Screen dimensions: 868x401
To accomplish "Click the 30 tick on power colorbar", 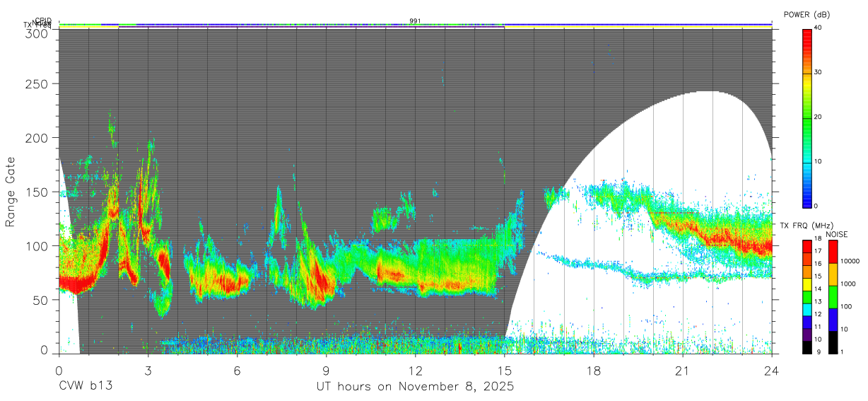I will [x=818, y=72].
